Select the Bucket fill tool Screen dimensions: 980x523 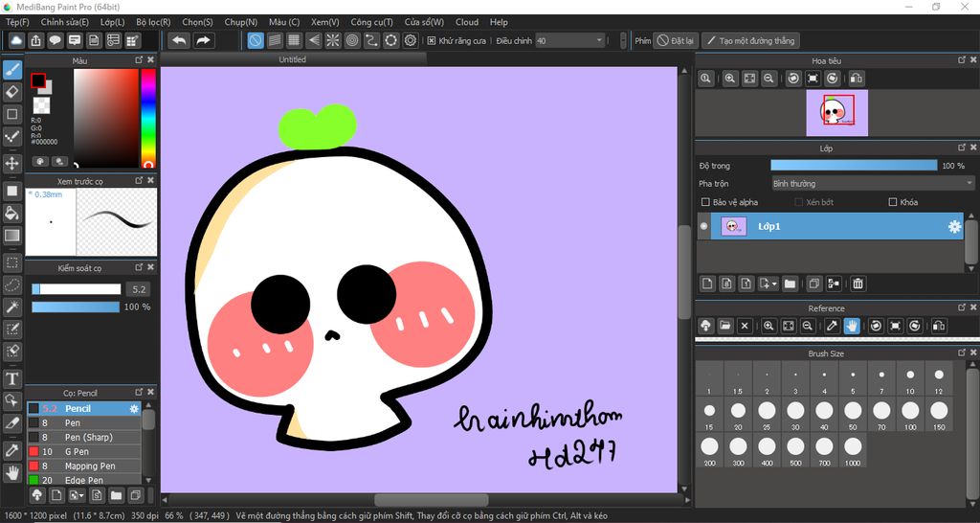12,213
